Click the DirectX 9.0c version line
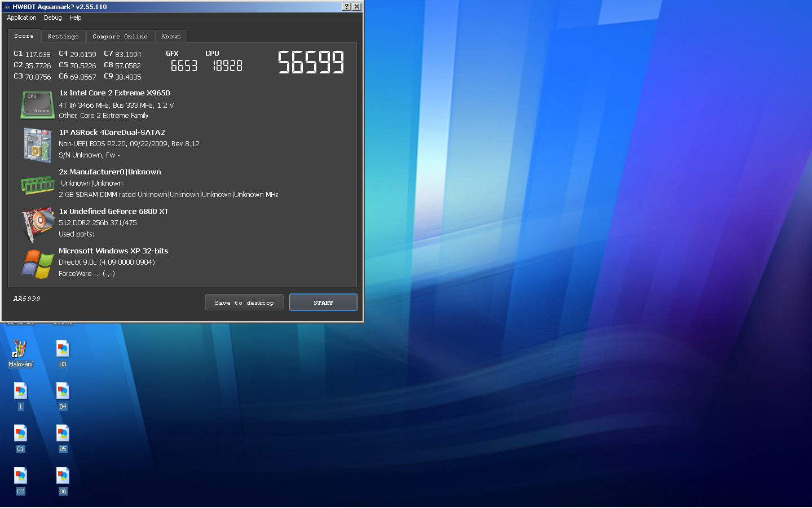The height and width of the screenshot is (508, 812). (x=107, y=262)
